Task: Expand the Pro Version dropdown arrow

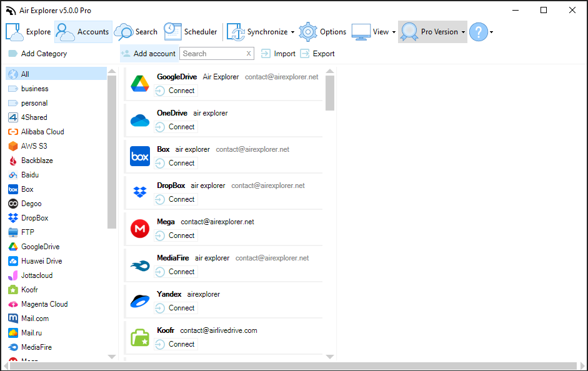Action: [x=463, y=32]
